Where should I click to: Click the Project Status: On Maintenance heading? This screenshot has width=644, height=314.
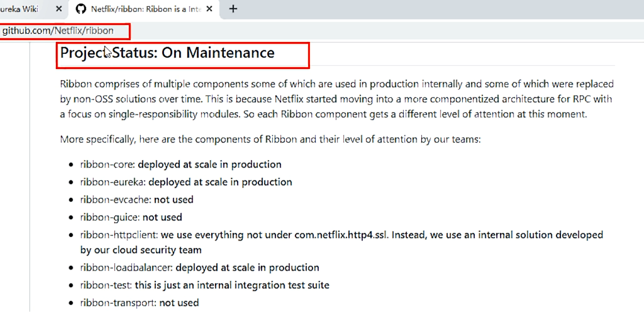[x=167, y=53]
